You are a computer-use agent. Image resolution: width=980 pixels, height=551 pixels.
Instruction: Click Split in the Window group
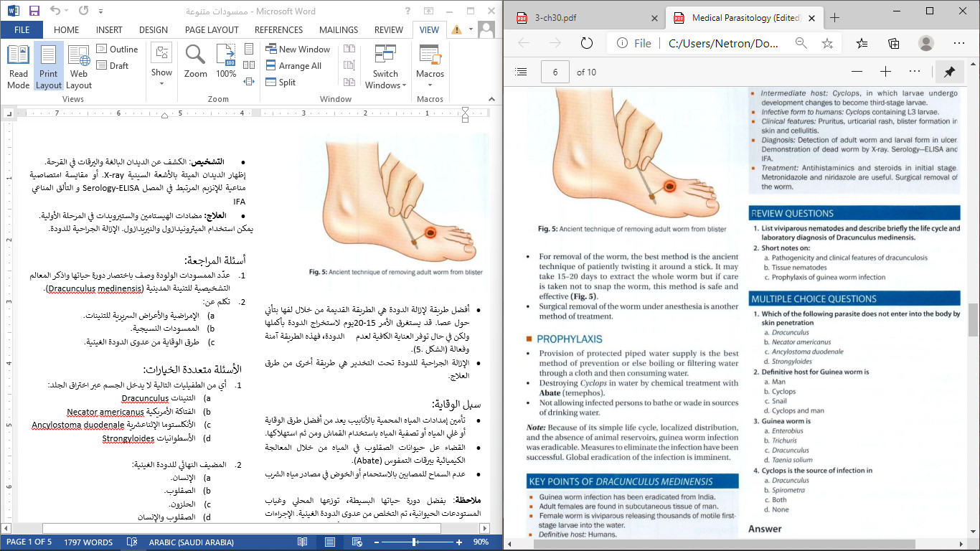pyautogui.click(x=281, y=83)
